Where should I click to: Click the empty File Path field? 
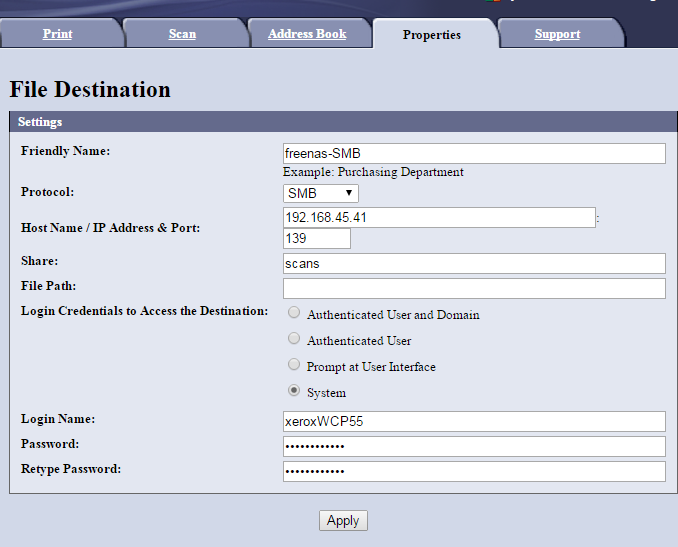click(474, 288)
